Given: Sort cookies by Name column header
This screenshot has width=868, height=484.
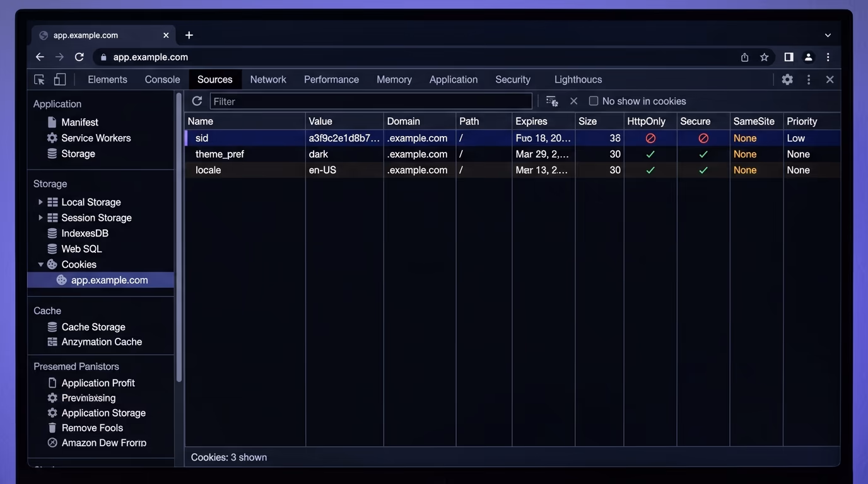Looking at the screenshot, I should [245, 121].
